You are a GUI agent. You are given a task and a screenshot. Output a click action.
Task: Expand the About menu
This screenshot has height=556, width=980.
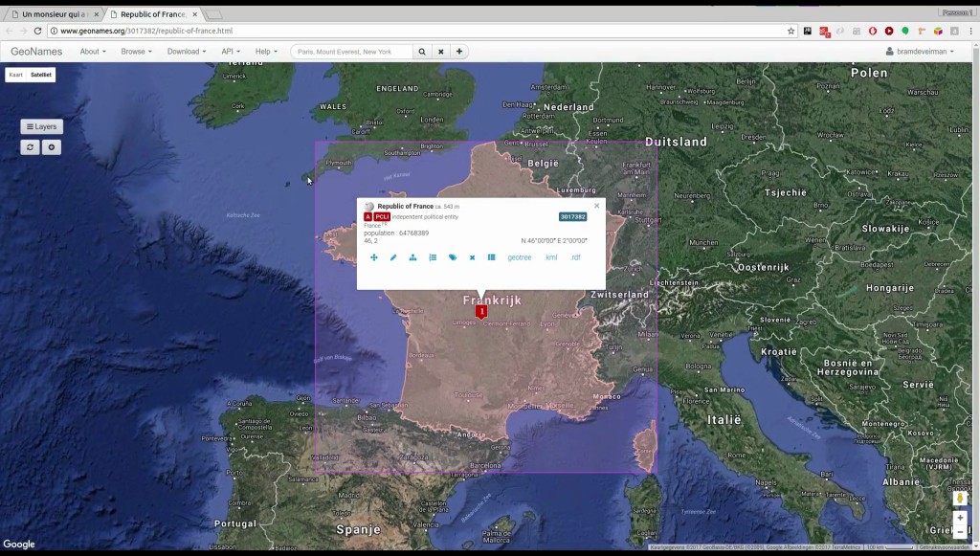tap(93, 52)
